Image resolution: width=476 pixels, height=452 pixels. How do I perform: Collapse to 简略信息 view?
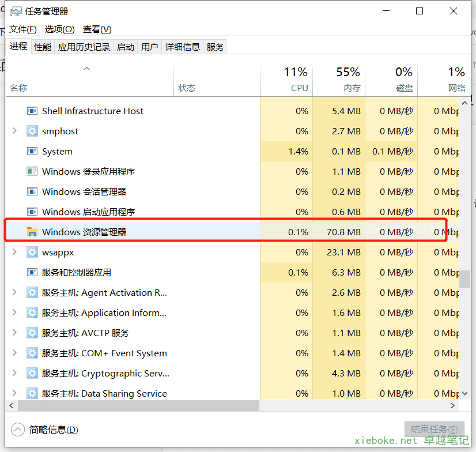pyautogui.click(x=45, y=430)
